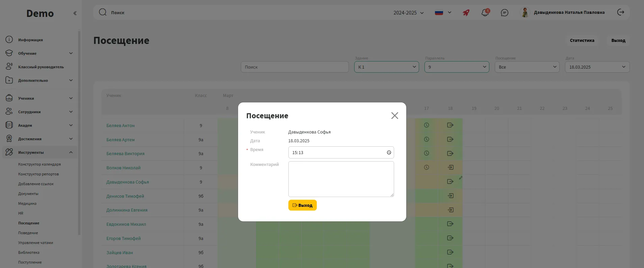Click into the Комментарий text area

tap(341, 179)
